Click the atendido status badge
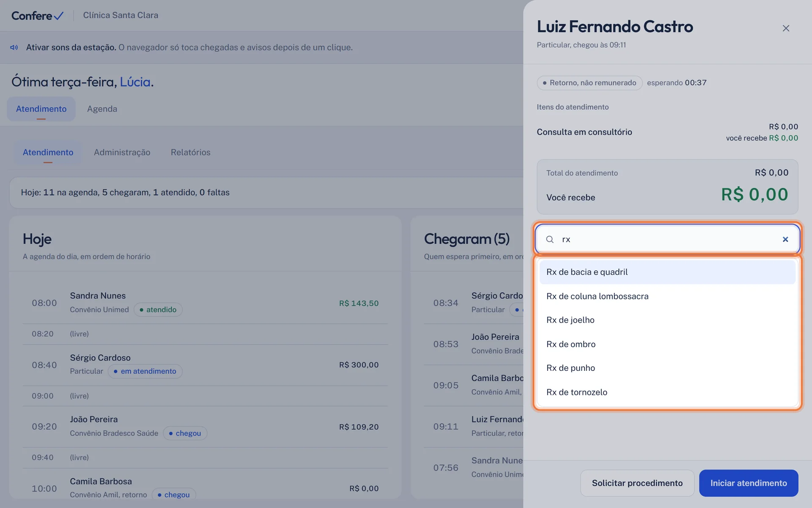 pos(158,310)
